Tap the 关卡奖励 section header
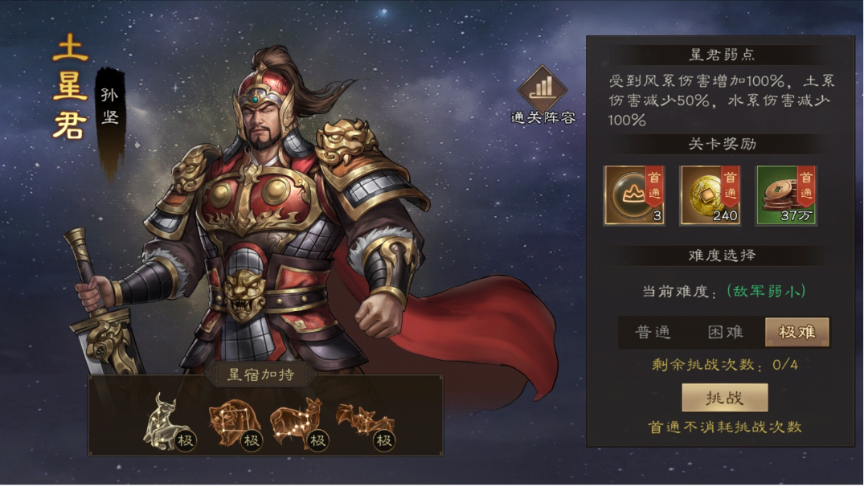868x487 pixels. pyautogui.click(x=722, y=144)
